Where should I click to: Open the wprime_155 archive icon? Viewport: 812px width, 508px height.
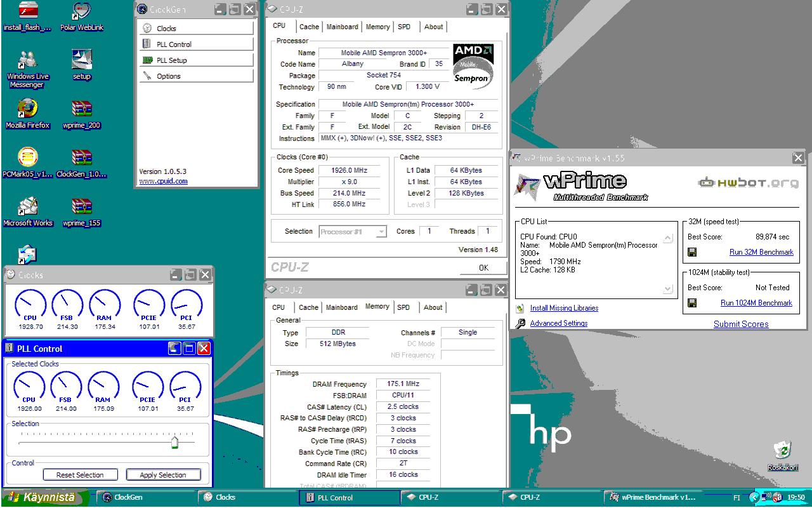tap(82, 212)
